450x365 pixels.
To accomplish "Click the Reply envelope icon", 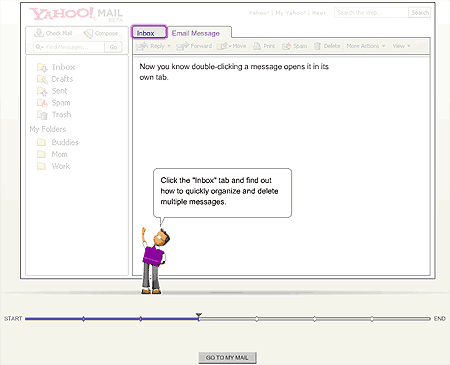I will [142, 46].
